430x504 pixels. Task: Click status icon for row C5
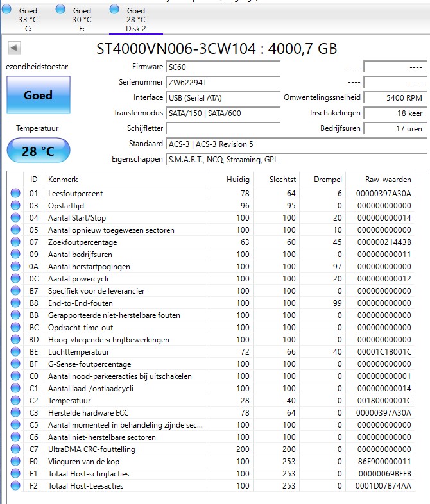pyautogui.click(x=15, y=425)
